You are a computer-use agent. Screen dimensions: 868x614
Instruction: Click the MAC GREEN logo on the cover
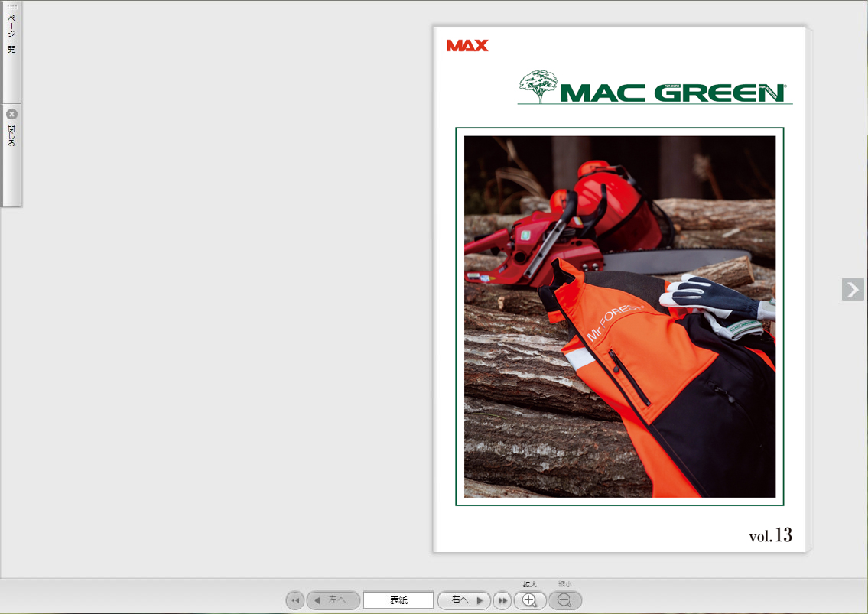click(671, 93)
